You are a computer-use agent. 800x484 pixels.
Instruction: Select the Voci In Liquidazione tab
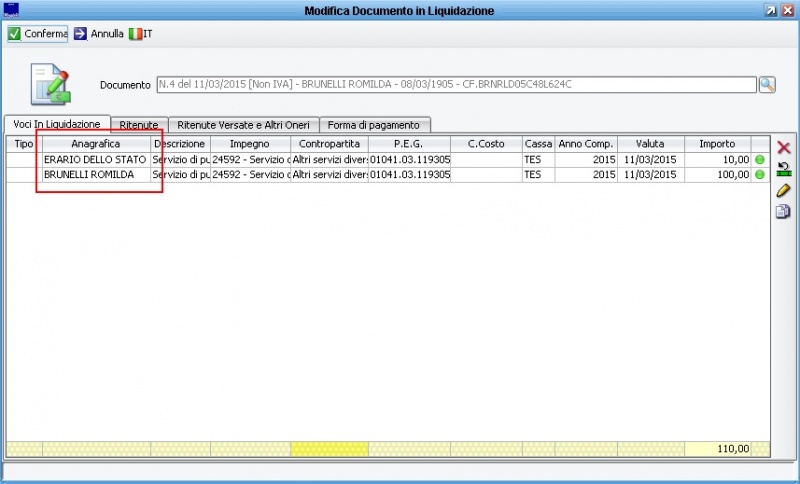(56, 124)
